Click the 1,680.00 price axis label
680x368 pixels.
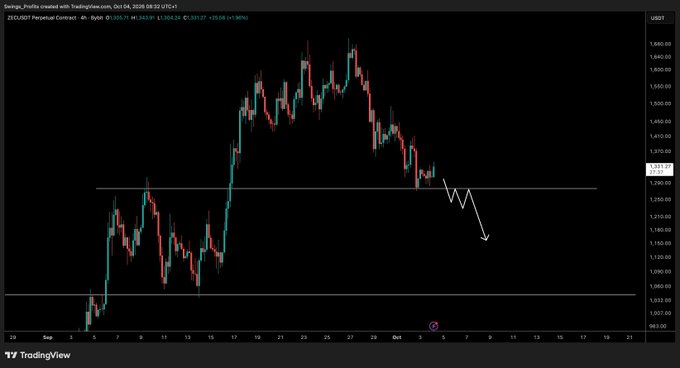point(660,44)
